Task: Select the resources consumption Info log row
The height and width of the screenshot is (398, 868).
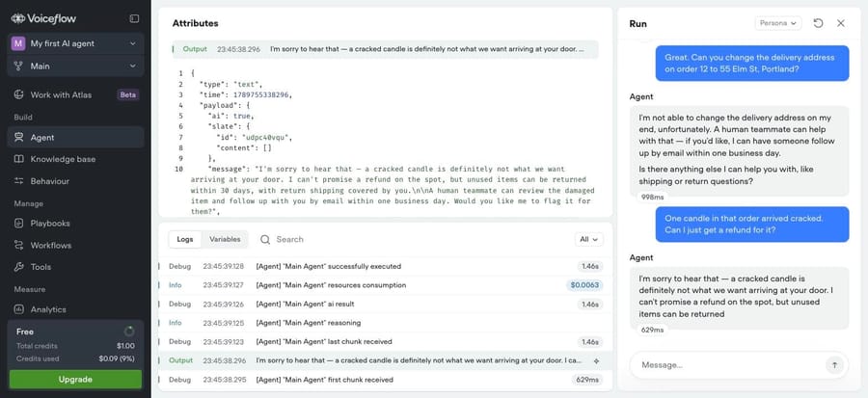Action: tap(385, 285)
